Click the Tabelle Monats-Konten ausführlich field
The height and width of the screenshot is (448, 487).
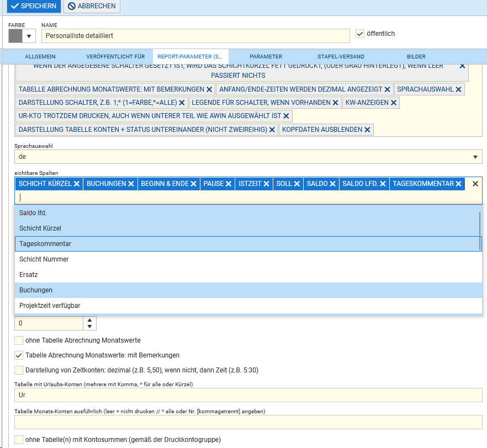(x=248, y=422)
